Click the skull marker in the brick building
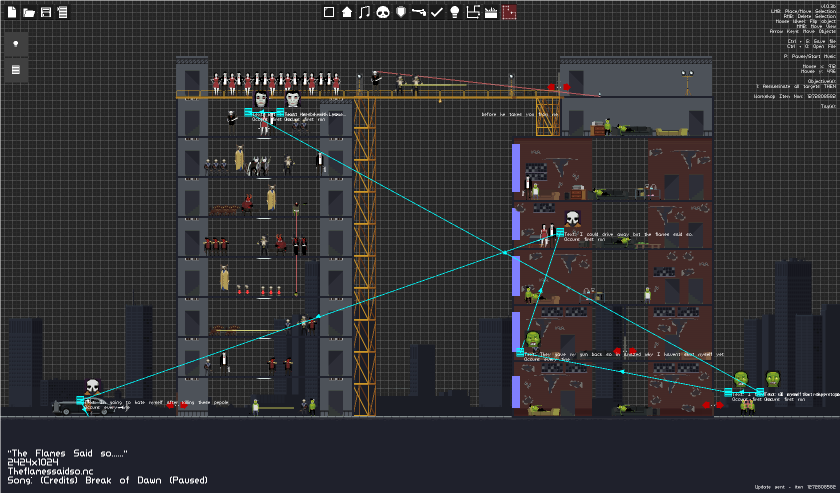This screenshot has width=840, height=493. click(573, 218)
